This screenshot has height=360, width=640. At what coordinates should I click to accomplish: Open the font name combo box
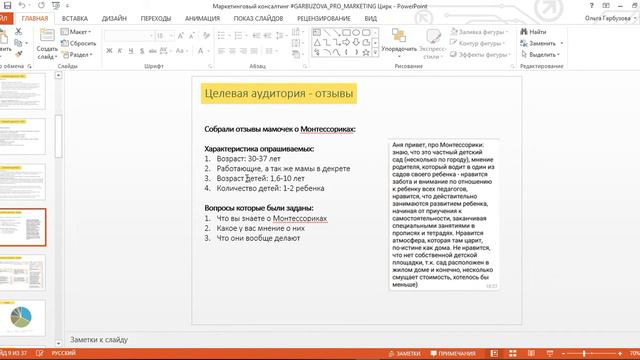click(x=129, y=36)
